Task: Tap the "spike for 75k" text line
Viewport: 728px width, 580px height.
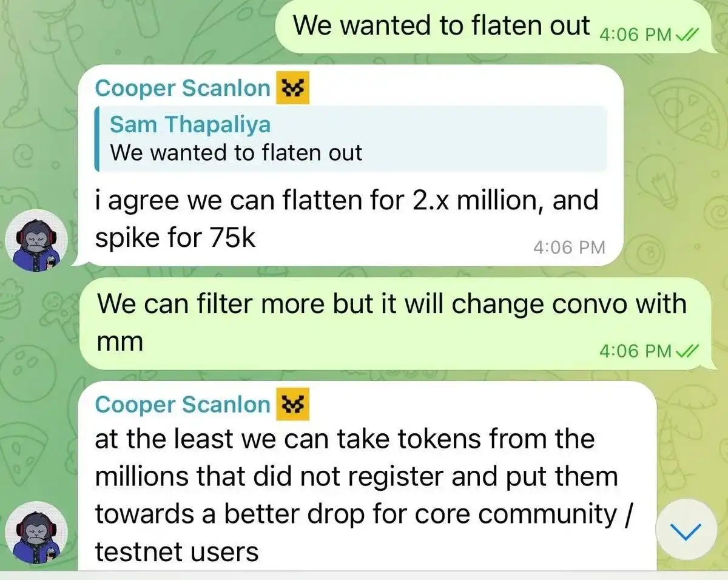Action: coord(175,239)
